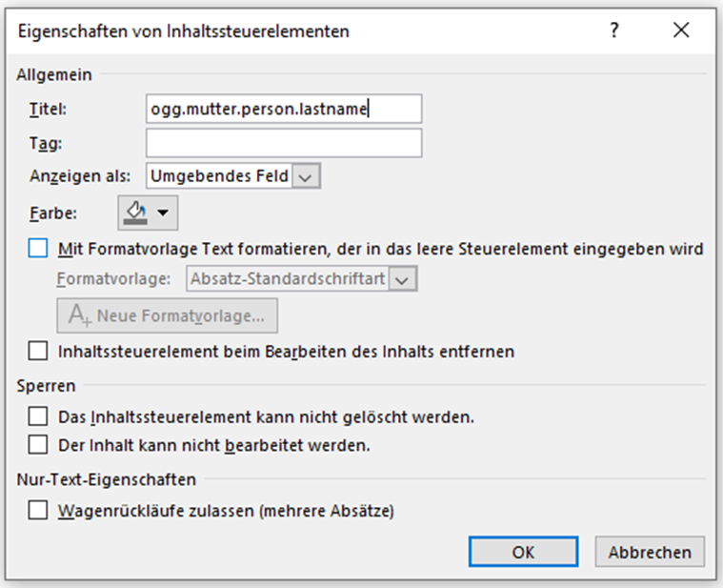Check 'Das Inhaltssteuerelement kann nicht gelöscht werden'
723x588 pixels.
tap(38, 416)
